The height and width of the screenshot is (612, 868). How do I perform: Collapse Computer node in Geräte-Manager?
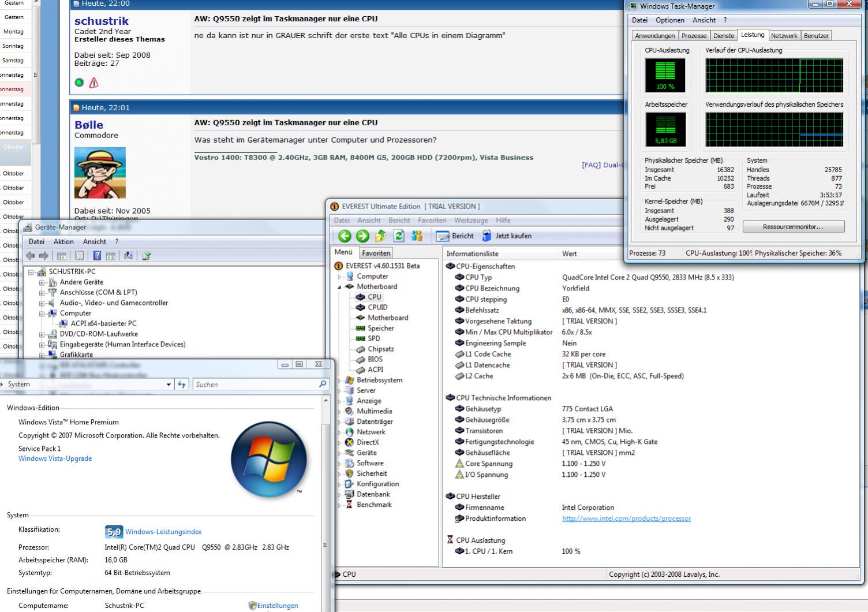pyautogui.click(x=42, y=314)
